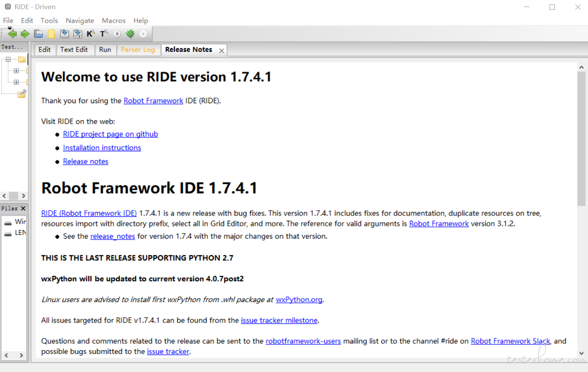Click the release notes vertical scrollbar thumb
Screen dimensions: 588x372
pyautogui.click(x=581, y=139)
